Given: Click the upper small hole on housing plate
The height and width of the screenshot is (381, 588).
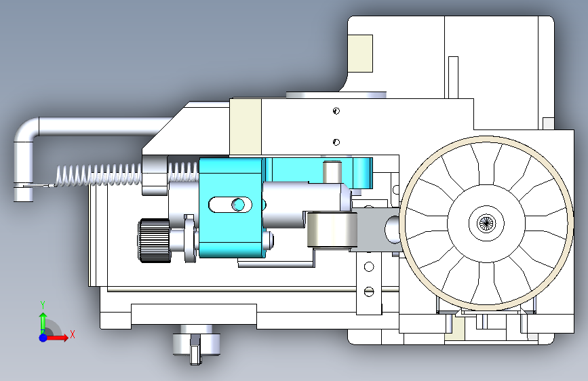Looking at the screenshot, I should pos(336,111).
